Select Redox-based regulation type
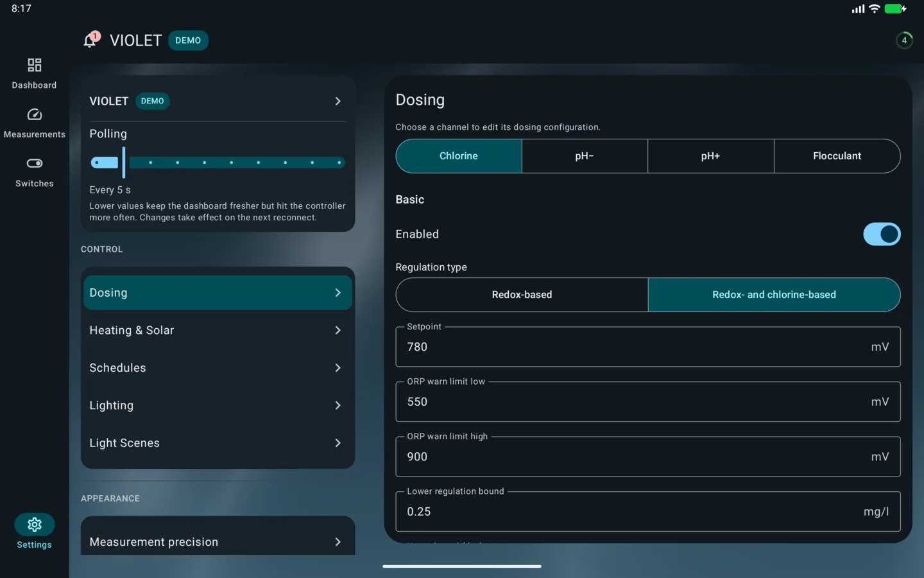Image resolution: width=924 pixels, height=578 pixels. 522,295
